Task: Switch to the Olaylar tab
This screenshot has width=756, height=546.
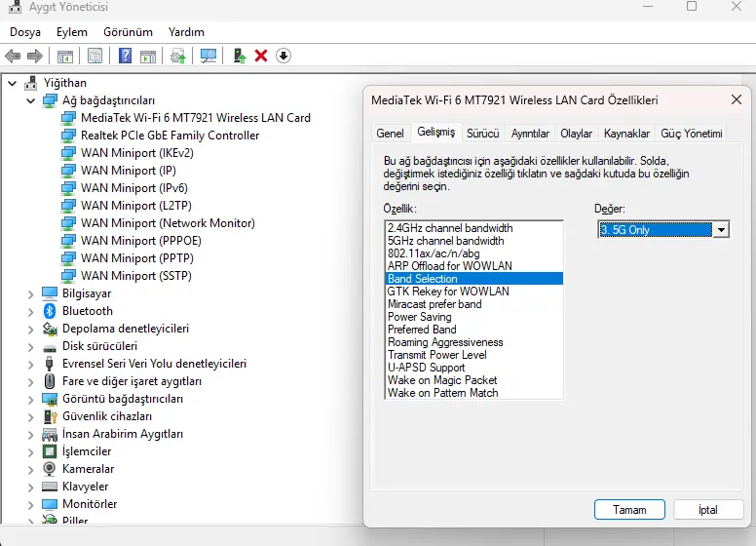Action: [576, 134]
